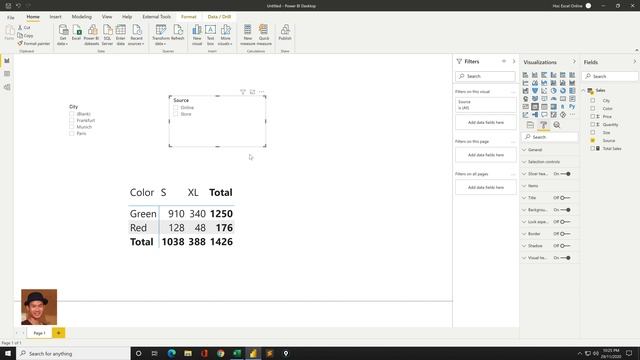
Task: Copy the selection with Copy
Action: click(25, 36)
